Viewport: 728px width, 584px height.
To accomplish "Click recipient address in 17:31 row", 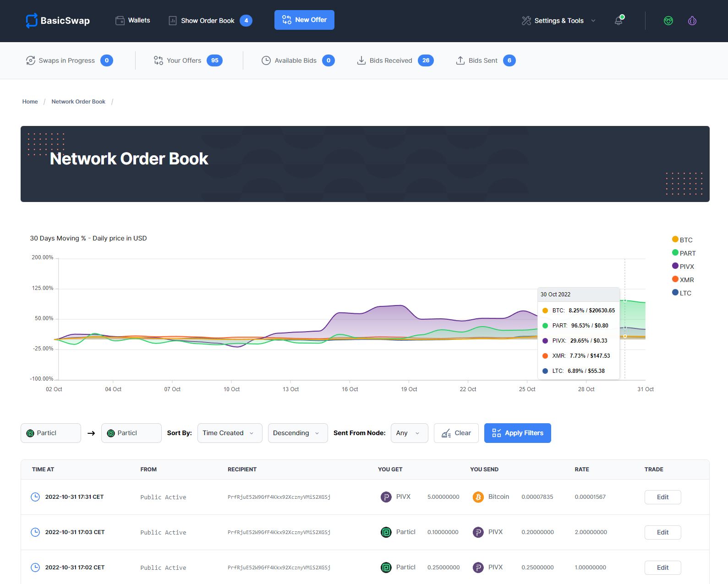I will coord(279,497).
